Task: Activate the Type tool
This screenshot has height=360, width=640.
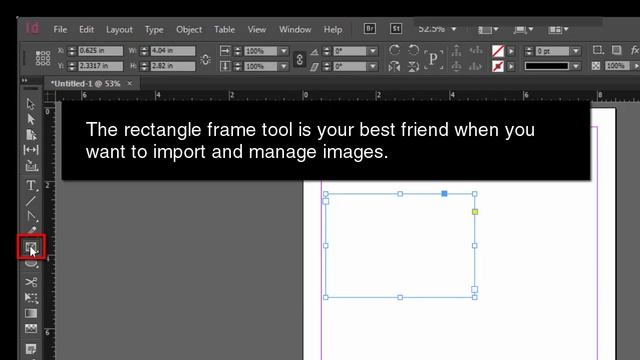Action: click(31, 185)
